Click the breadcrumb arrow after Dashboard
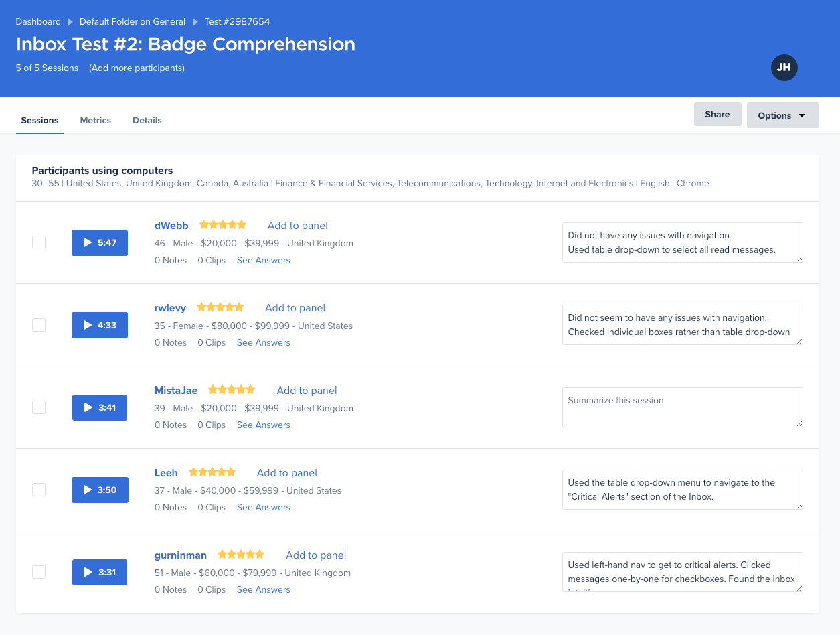 [70, 22]
